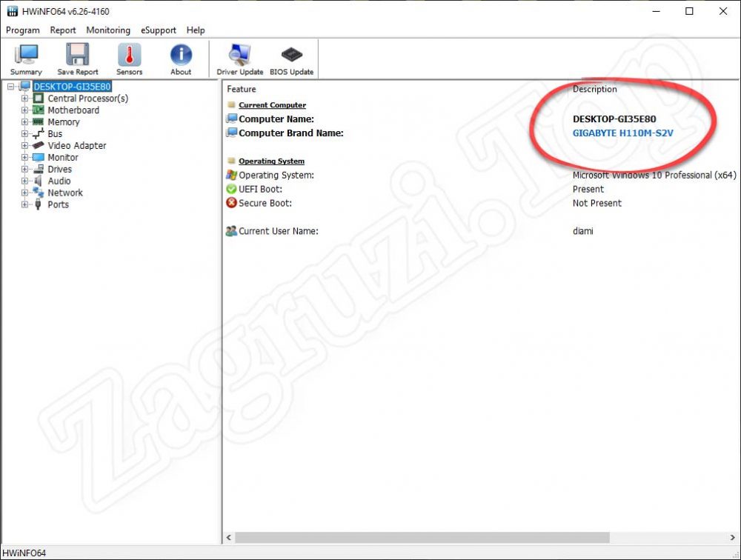Expand the Ports tree node
The image size is (741, 560).
click(x=24, y=204)
